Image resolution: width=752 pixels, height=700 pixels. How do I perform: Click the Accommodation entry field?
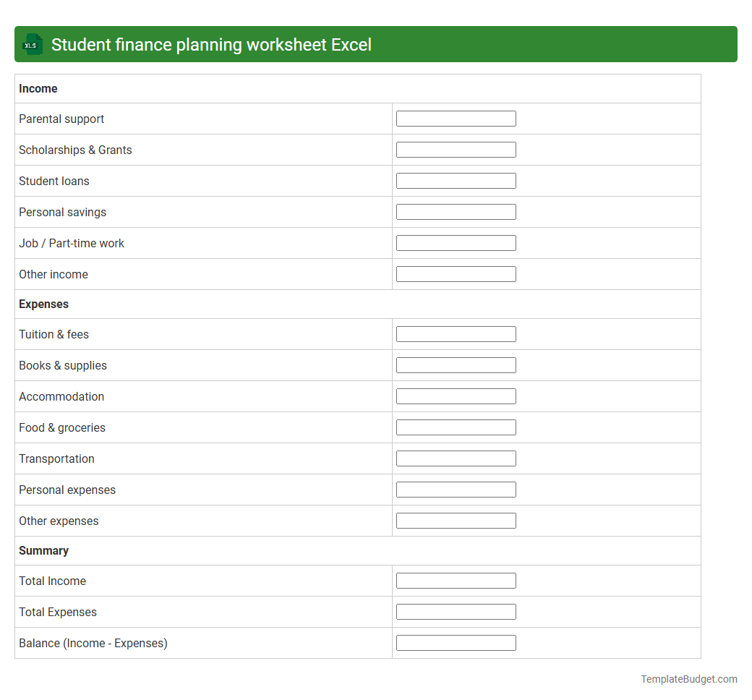point(456,396)
